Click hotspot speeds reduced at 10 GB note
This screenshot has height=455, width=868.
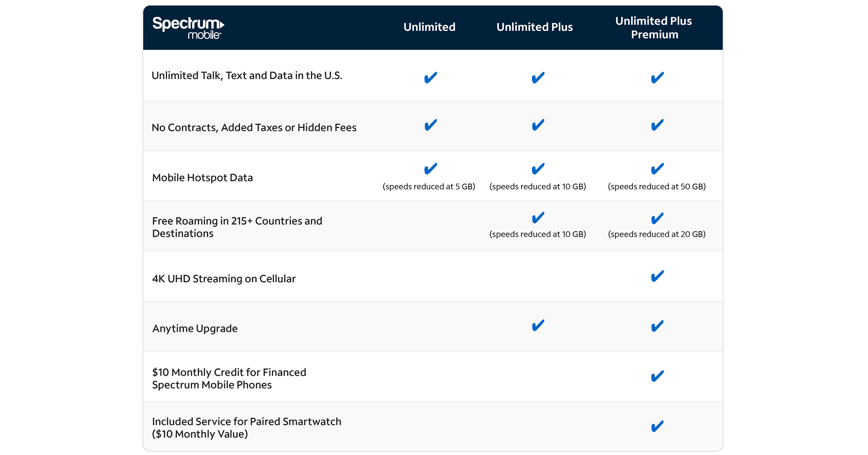(x=538, y=187)
